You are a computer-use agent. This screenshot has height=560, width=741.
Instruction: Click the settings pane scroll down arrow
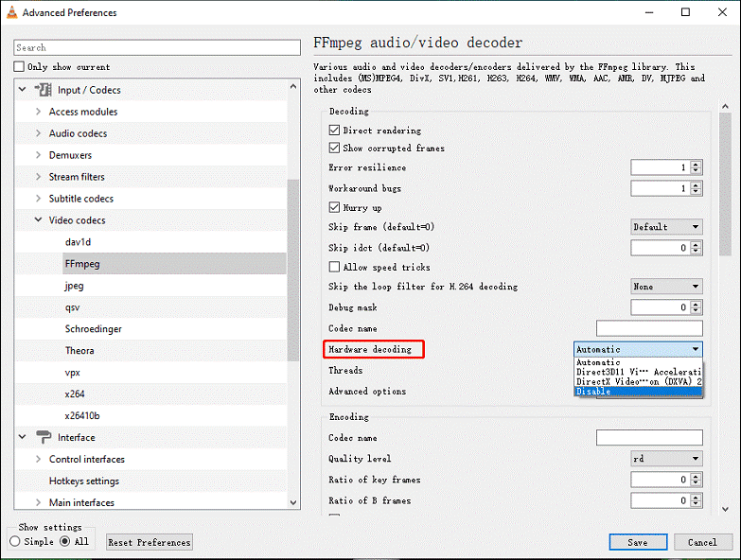726,509
